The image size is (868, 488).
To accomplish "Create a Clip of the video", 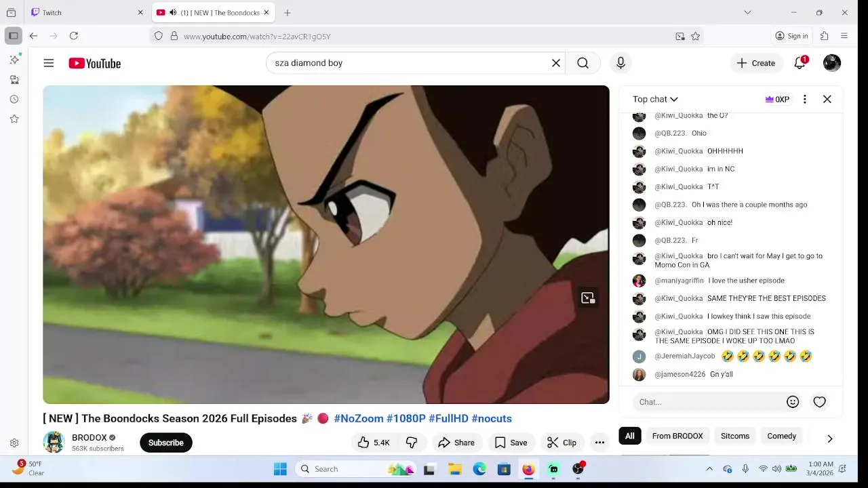I will click(x=561, y=443).
